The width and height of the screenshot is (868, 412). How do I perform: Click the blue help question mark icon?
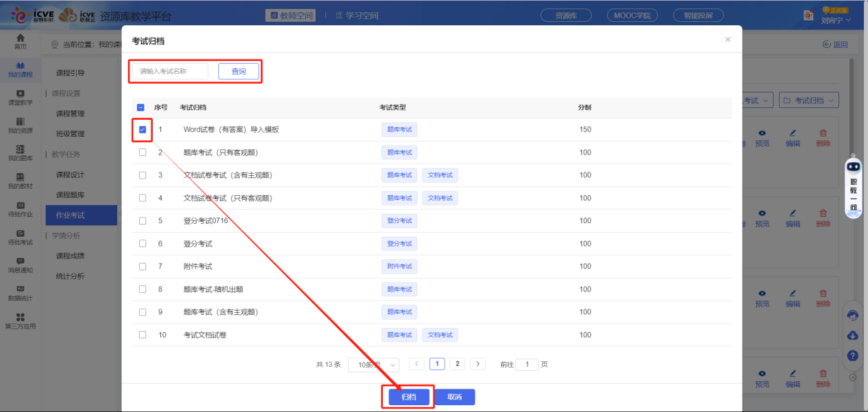853,356
